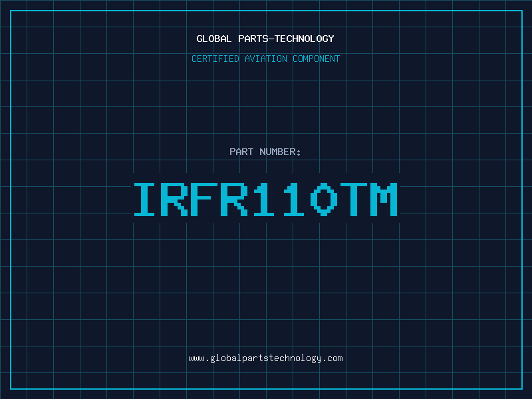Click the letter I starting the part number
Screen dimensions: 532x399
144,199
